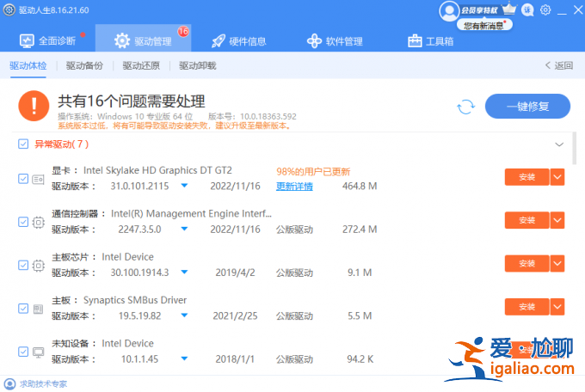Switch to 驱动还原 sub-tab
This screenshot has height=392, width=585.
coord(141,65)
